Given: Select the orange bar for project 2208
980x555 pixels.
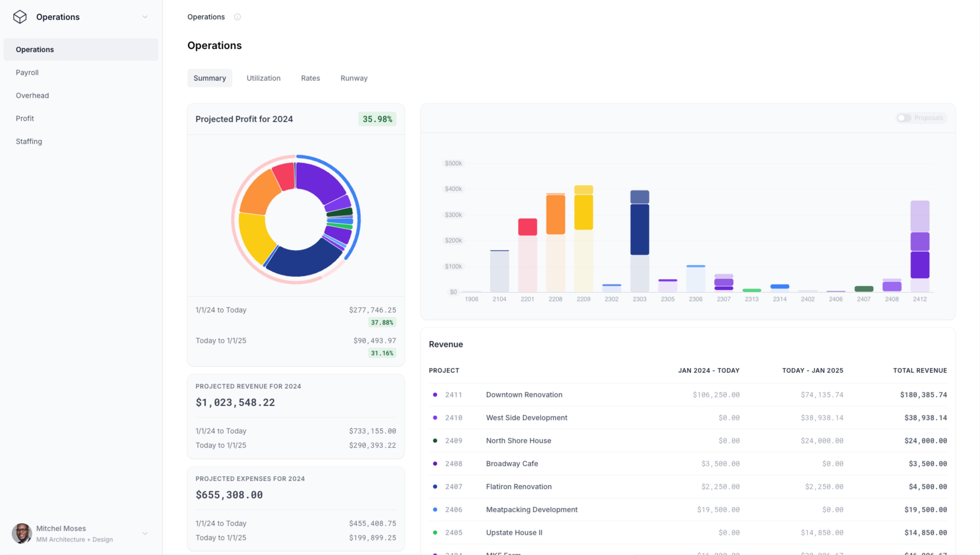Looking at the screenshot, I should [555, 214].
